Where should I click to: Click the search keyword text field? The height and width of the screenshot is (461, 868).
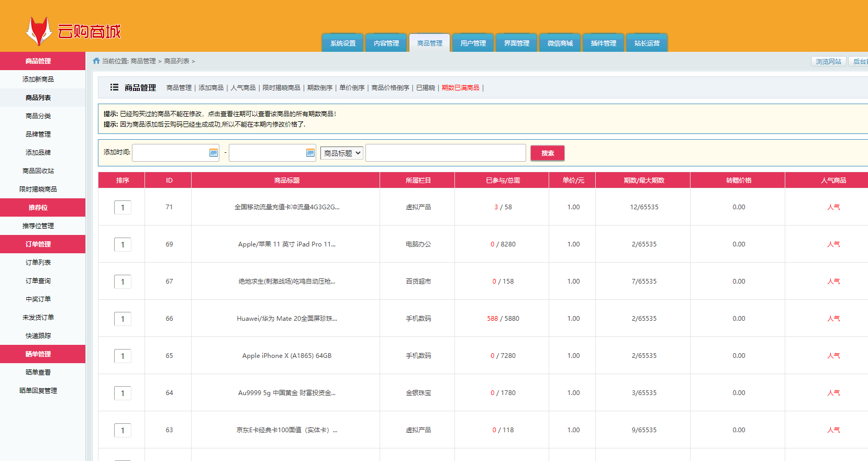[446, 153]
